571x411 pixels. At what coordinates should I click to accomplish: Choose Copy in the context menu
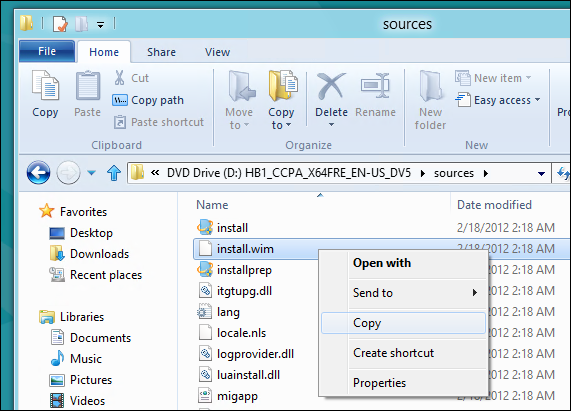point(403,323)
